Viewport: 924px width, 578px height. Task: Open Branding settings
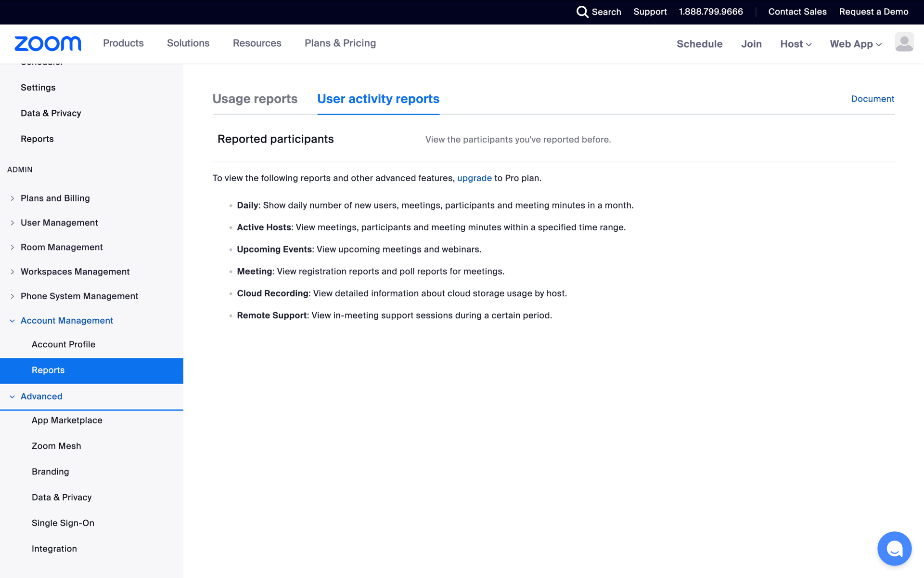(x=51, y=472)
